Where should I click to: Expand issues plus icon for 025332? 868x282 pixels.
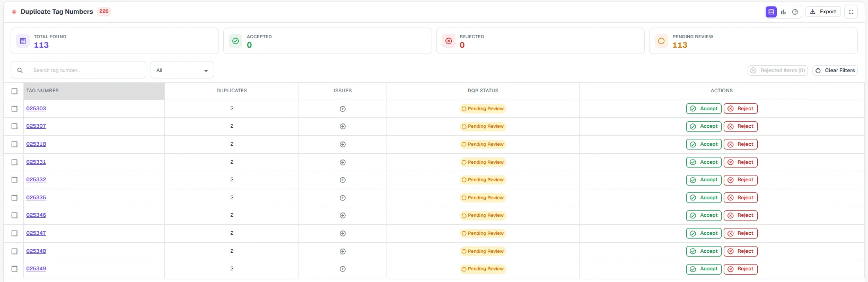pyautogui.click(x=343, y=180)
